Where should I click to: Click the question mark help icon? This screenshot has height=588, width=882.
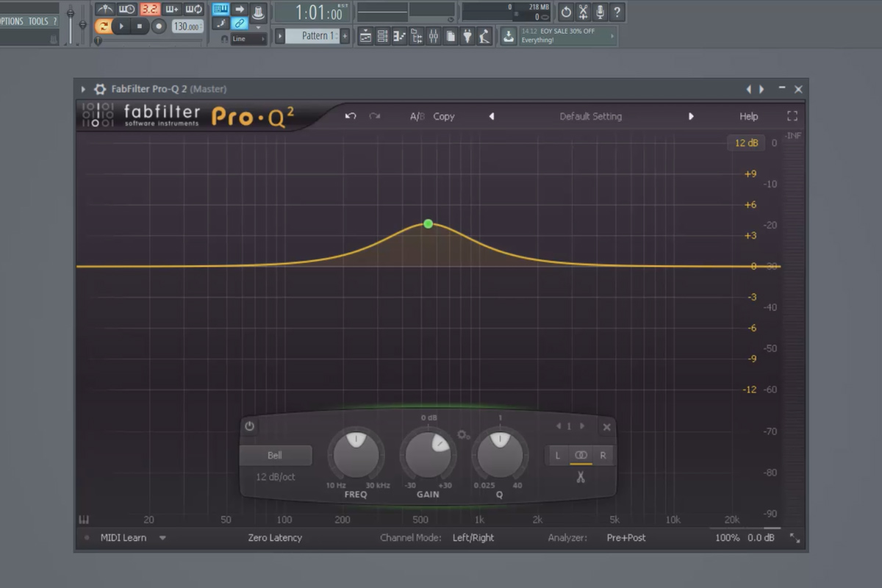617,12
